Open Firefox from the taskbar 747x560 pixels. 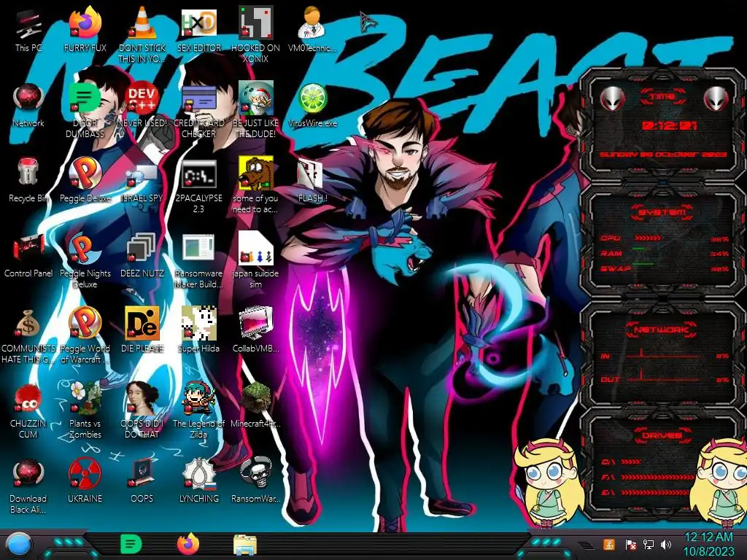tap(188, 544)
